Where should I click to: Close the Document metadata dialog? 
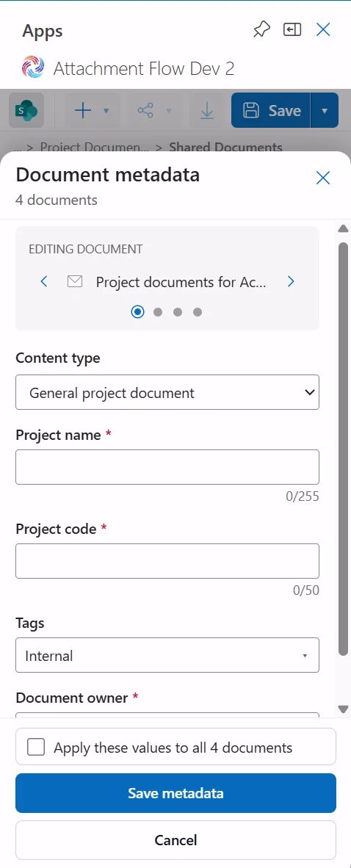(x=323, y=177)
